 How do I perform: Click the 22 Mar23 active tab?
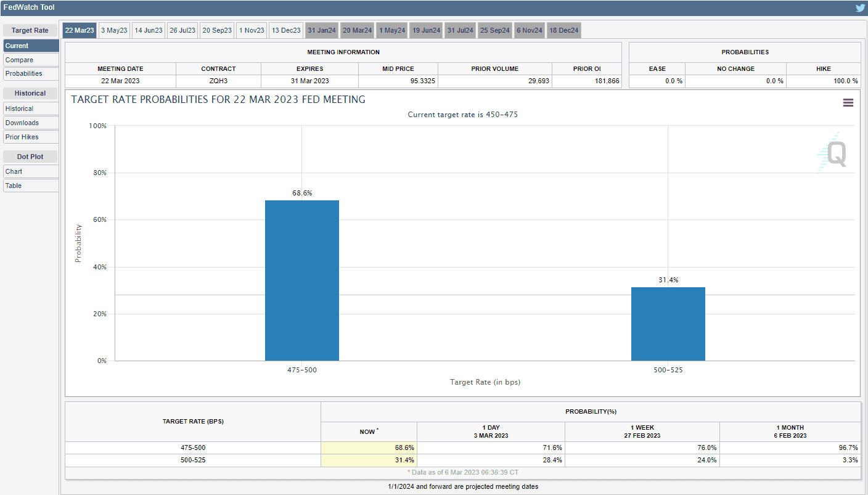point(80,30)
